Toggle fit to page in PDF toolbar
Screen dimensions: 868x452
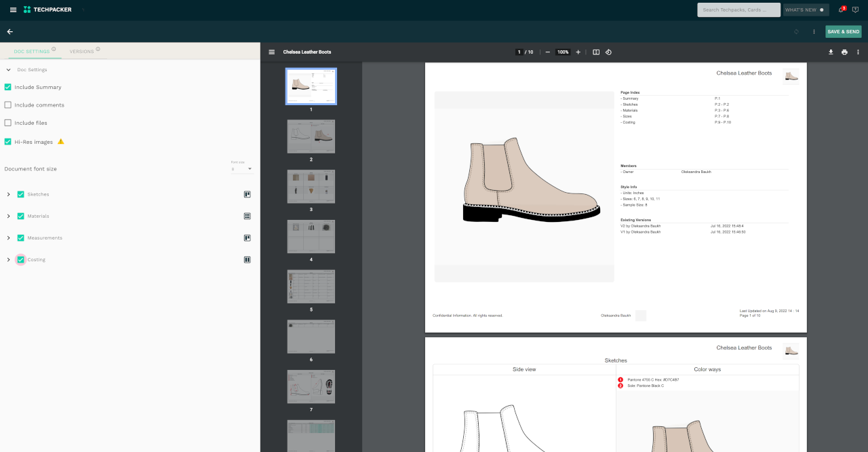pyautogui.click(x=596, y=52)
